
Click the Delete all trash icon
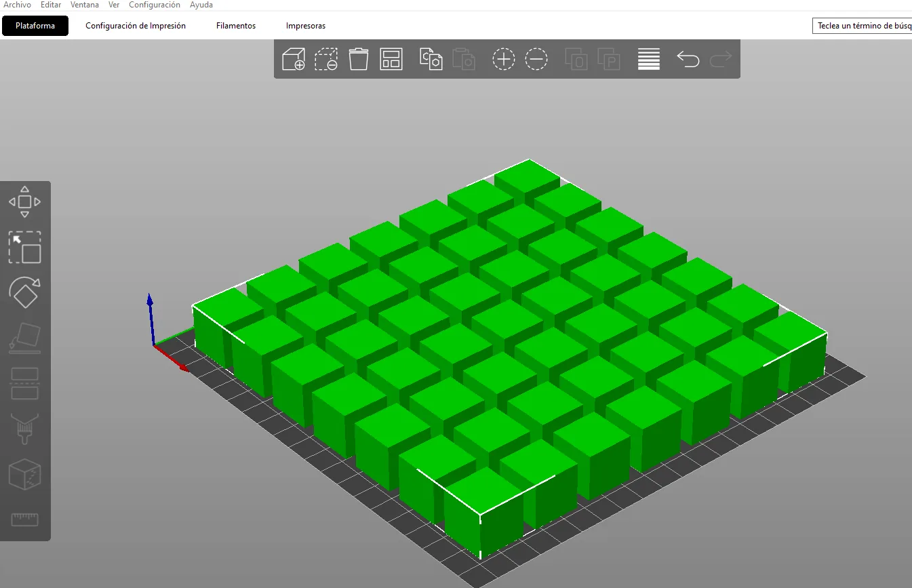click(x=359, y=59)
